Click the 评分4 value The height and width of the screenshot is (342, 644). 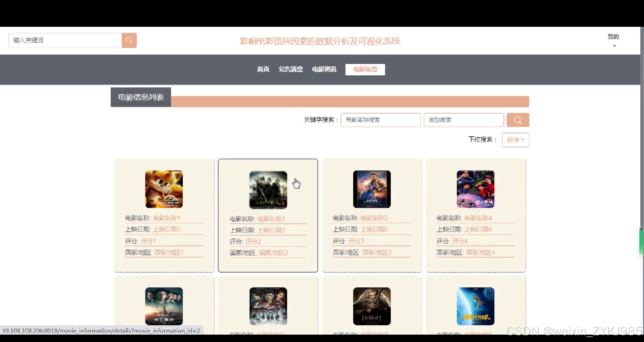pos(460,241)
